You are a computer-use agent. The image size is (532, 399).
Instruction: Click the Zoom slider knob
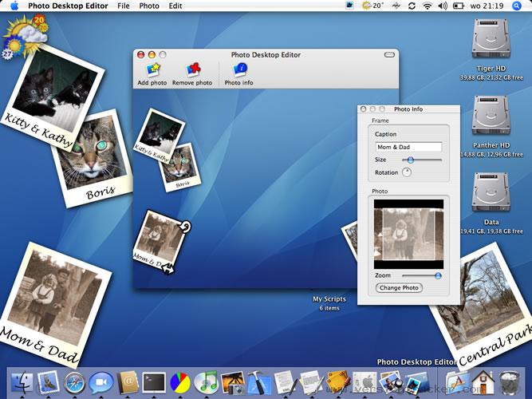[438, 275]
